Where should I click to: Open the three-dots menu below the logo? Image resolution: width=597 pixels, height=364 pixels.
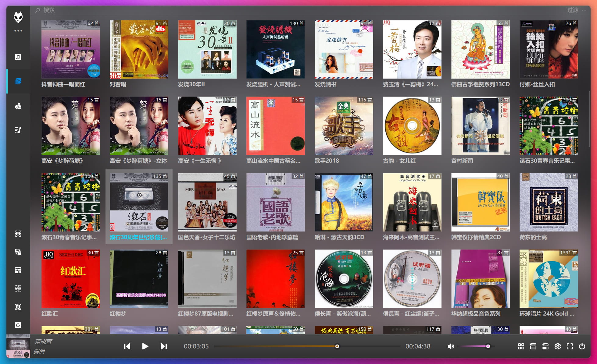coord(18,30)
